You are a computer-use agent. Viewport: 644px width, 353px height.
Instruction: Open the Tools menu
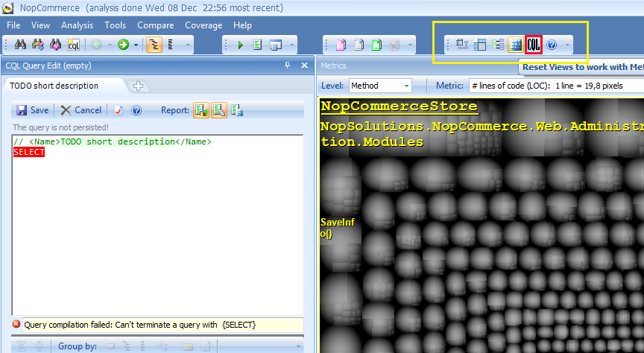pos(116,25)
